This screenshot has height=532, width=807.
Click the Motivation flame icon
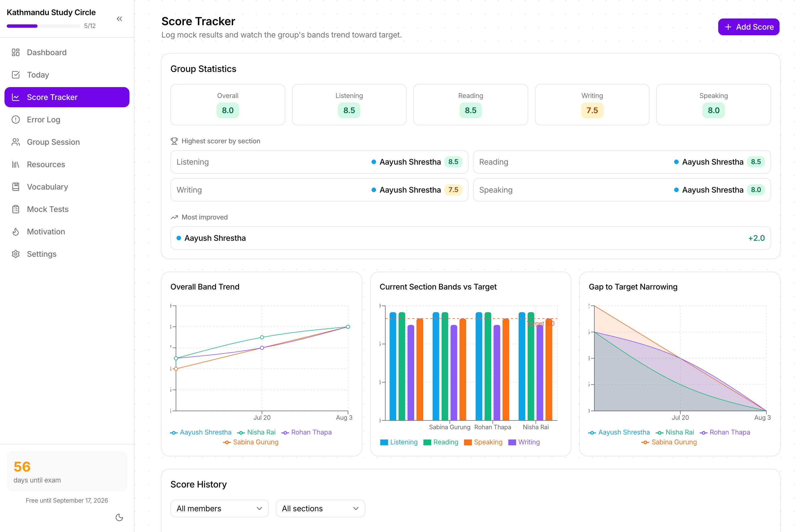pyautogui.click(x=16, y=231)
